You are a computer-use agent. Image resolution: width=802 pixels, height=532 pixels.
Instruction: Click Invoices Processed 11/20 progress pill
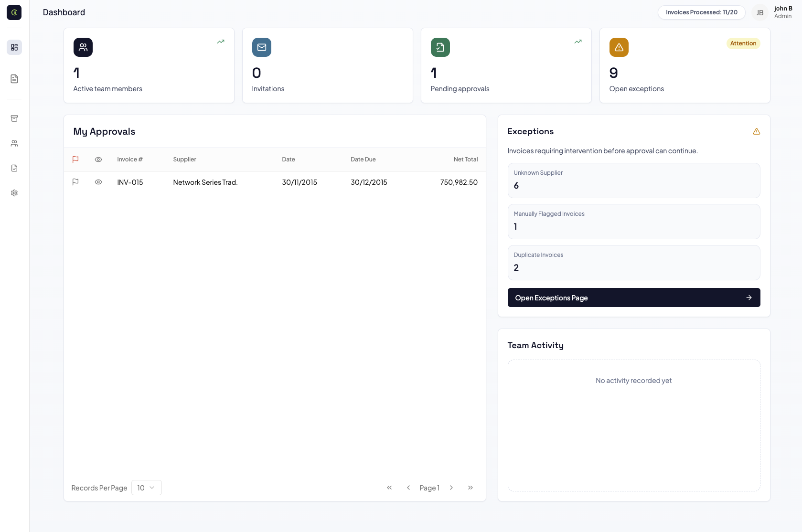pos(701,12)
